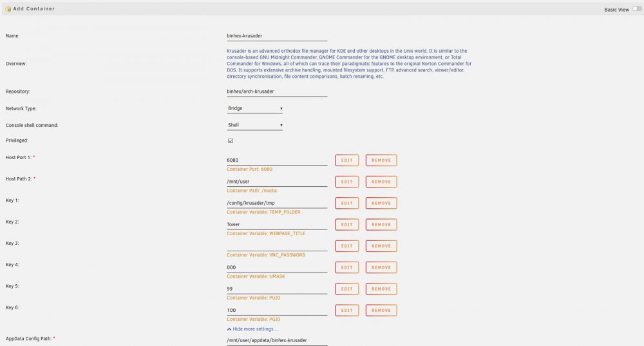
Task: Remove the Host Port 1 entry
Action: pyautogui.click(x=381, y=160)
